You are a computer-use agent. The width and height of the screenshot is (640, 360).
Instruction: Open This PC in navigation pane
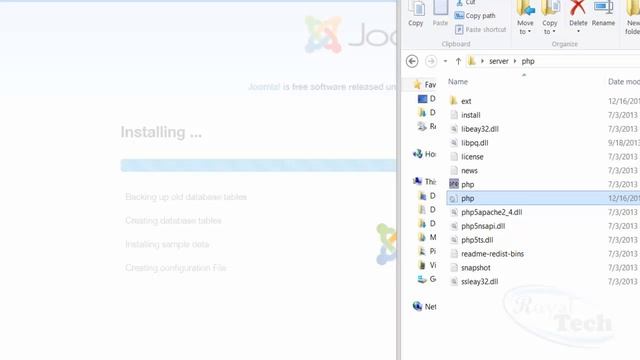(x=430, y=182)
